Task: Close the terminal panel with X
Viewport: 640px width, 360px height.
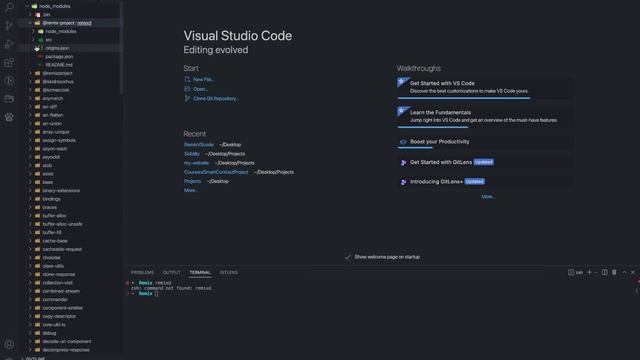Action: 633,272
